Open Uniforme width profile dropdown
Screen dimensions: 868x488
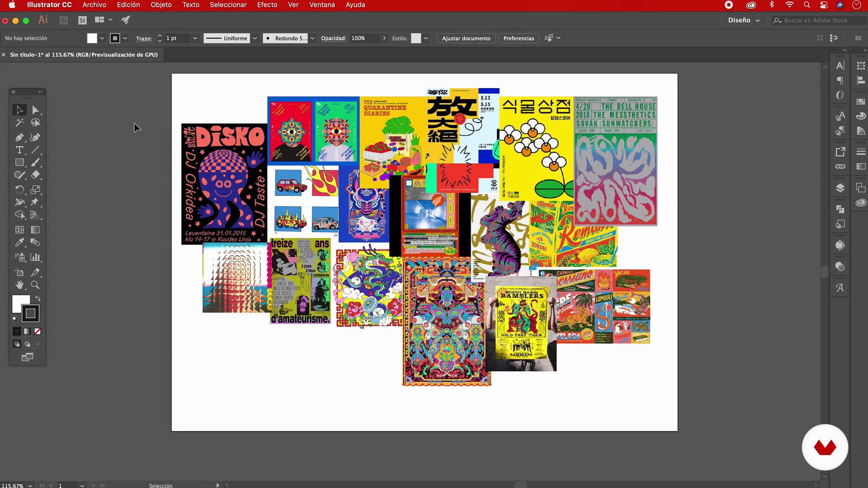[255, 38]
